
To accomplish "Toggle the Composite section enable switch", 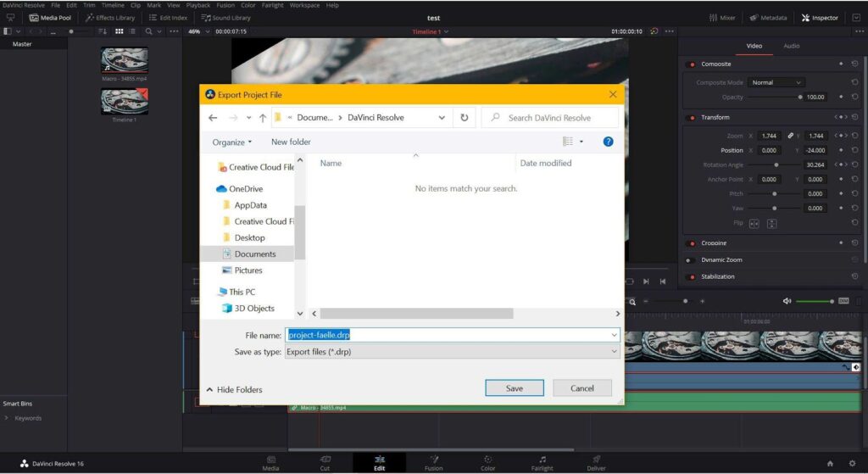I will pyautogui.click(x=691, y=64).
